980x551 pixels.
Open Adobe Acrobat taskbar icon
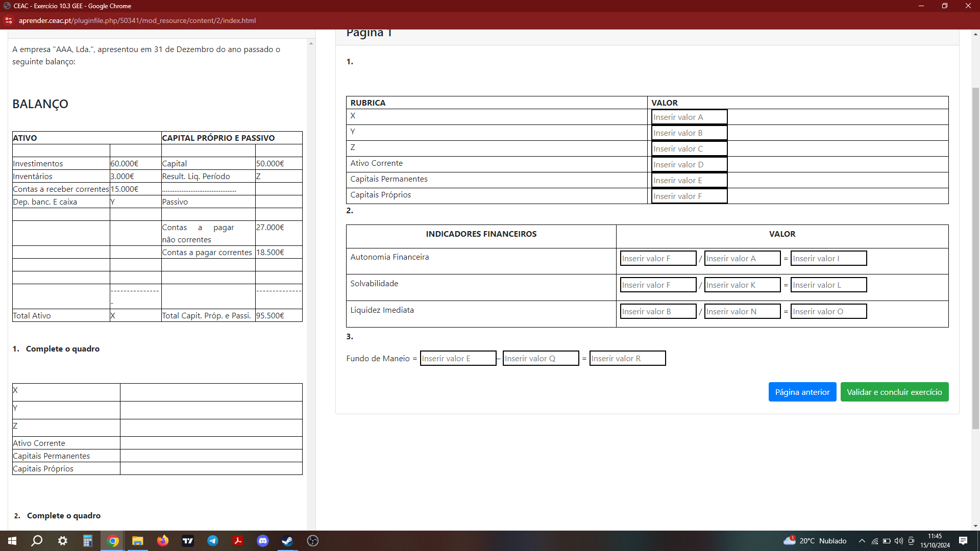tap(238, 541)
